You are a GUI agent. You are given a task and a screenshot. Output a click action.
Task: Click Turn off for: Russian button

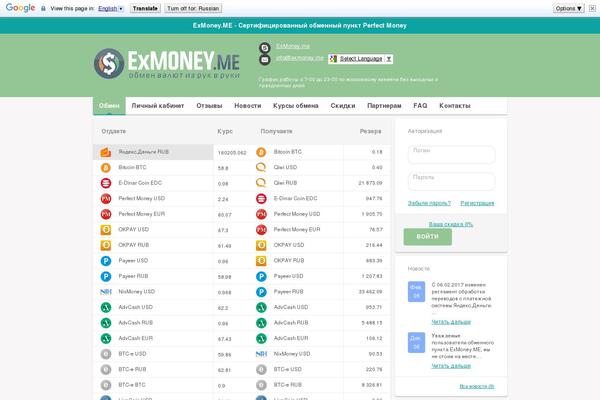[193, 8]
